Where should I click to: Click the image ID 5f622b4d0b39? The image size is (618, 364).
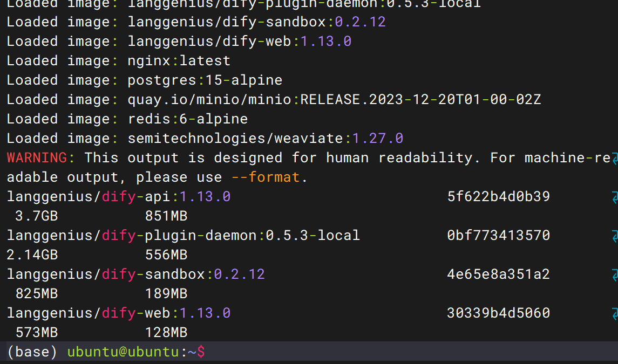point(499,196)
